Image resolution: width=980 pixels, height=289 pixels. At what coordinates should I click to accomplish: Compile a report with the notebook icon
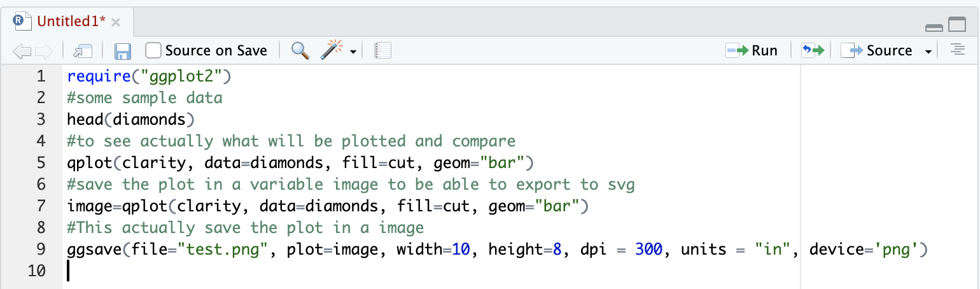[382, 50]
